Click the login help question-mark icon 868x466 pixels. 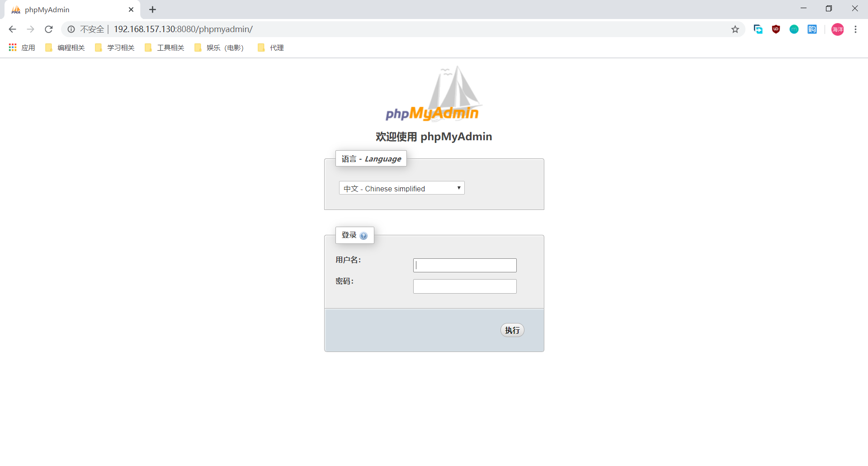coord(363,236)
